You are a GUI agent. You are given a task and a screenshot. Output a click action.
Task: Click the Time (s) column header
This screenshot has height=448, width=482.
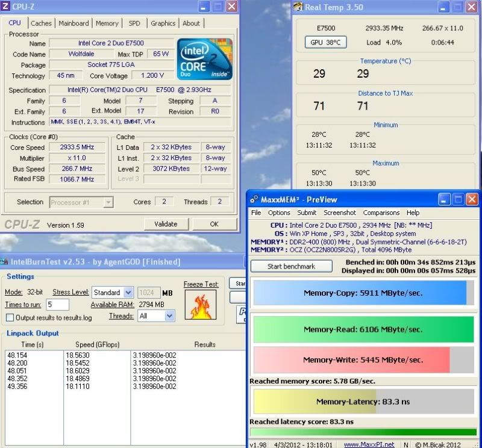(x=33, y=344)
